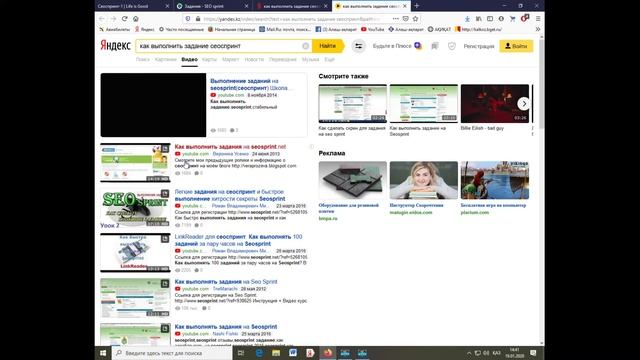Viewport: 640px width, 360px height.
Task: Open Начальная страница bookmark
Action: [x=231, y=29]
